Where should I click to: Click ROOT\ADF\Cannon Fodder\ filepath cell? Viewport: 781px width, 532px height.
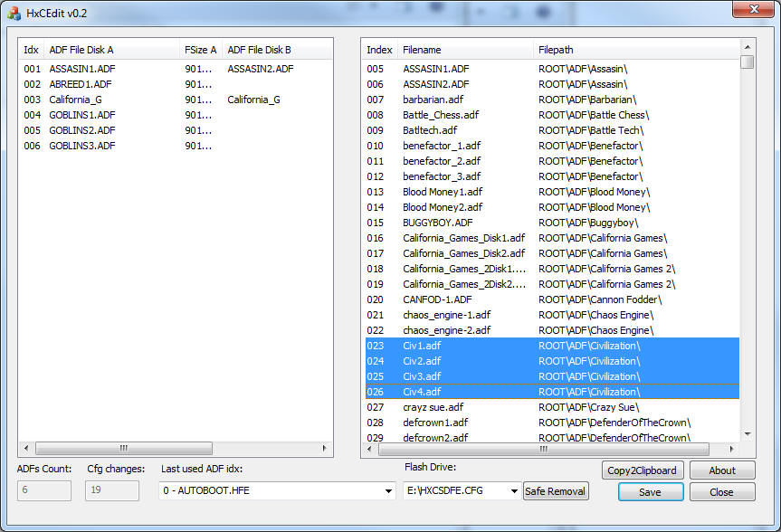click(x=600, y=299)
